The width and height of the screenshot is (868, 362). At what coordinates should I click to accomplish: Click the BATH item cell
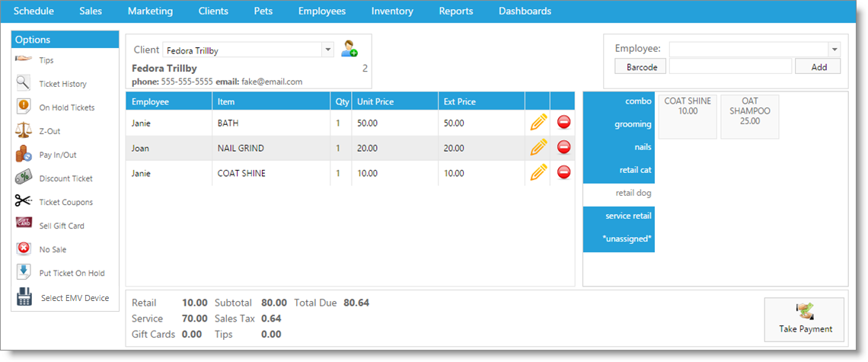pyautogui.click(x=271, y=123)
